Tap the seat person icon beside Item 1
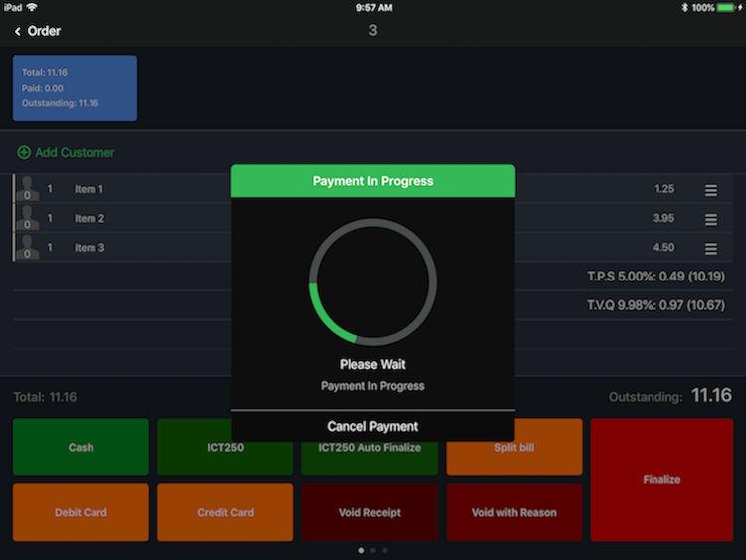This screenshot has width=746, height=560. pos(28,189)
